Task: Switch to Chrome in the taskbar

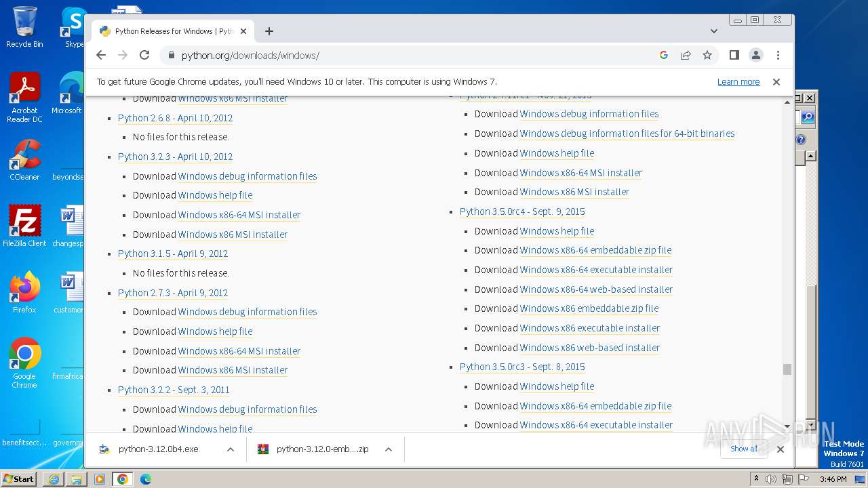Action: coord(123,479)
